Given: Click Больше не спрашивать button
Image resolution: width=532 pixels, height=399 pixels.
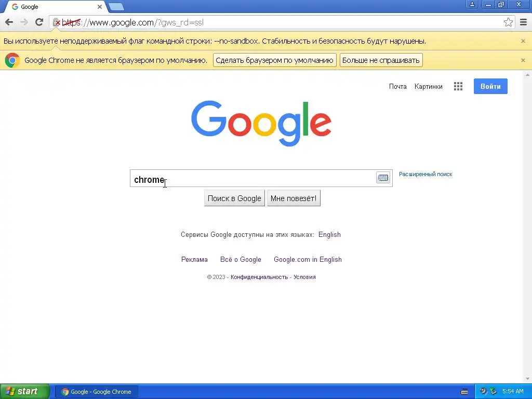Looking at the screenshot, I should pyautogui.click(x=381, y=60).
